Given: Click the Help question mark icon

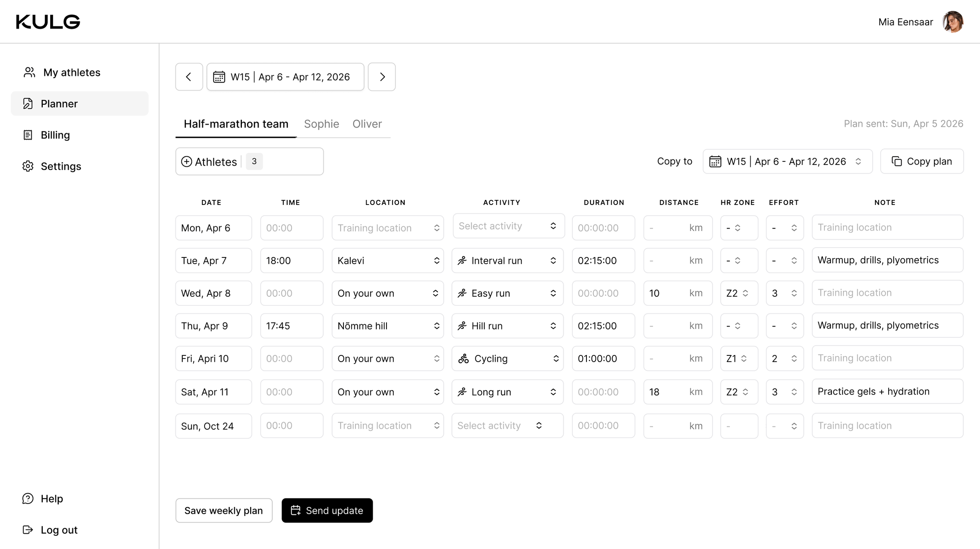Looking at the screenshot, I should pos(28,498).
